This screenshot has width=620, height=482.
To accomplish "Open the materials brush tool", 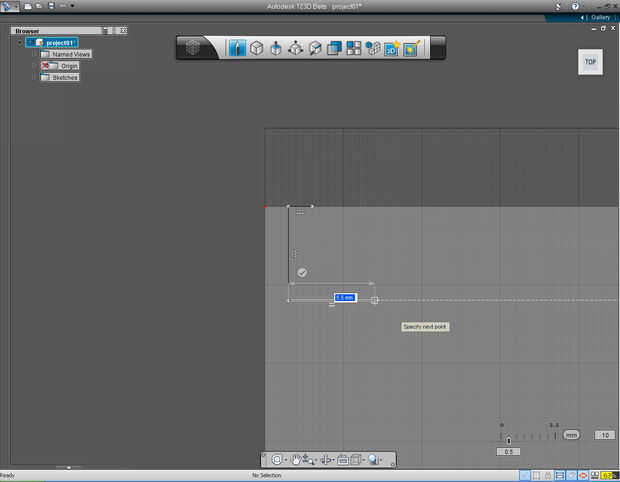I will point(412,49).
